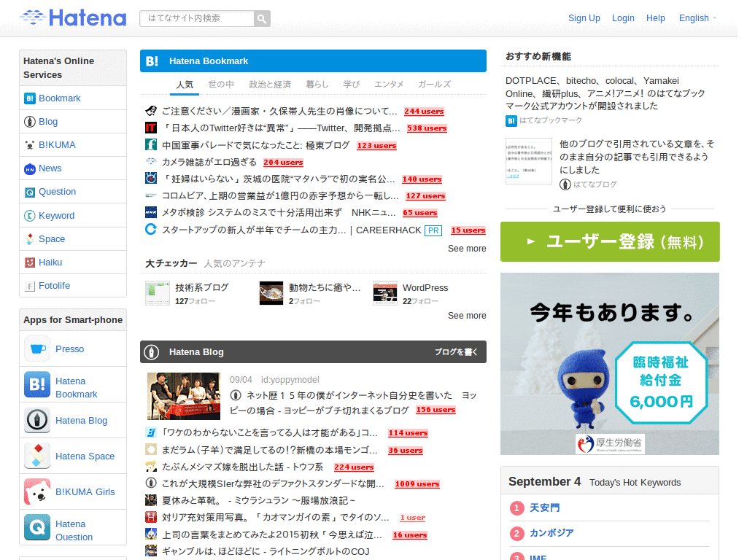Click the Sign Up link

tap(584, 18)
